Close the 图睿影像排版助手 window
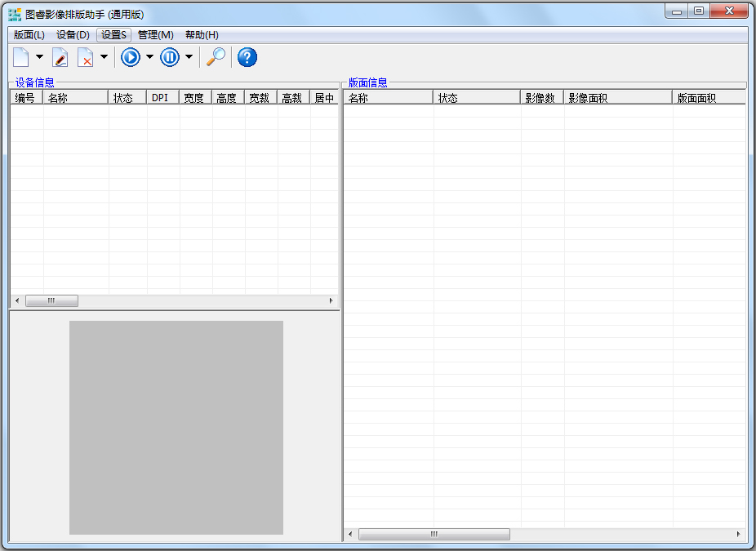Screen dimensions: 756x551 click(x=729, y=11)
